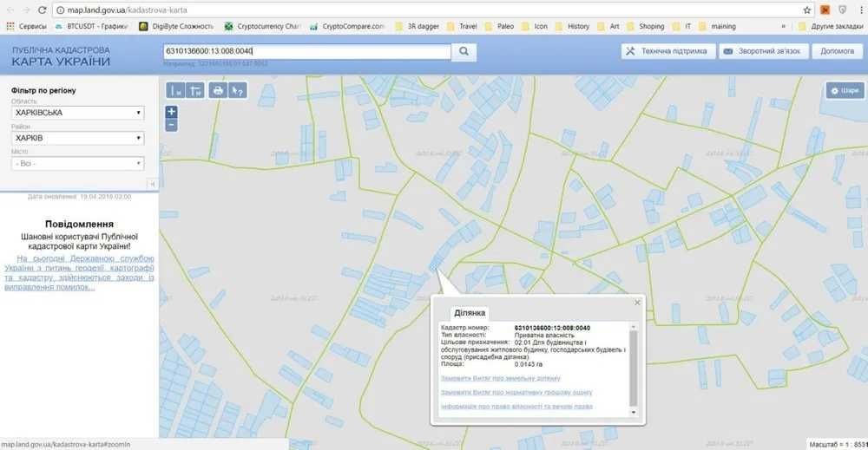Click the Технічна підтримка button

[668, 51]
